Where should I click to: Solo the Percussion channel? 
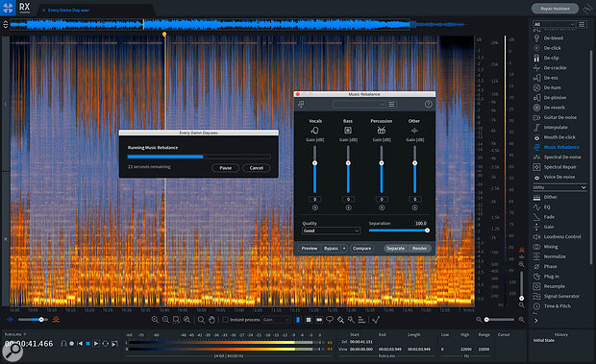tap(382, 207)
